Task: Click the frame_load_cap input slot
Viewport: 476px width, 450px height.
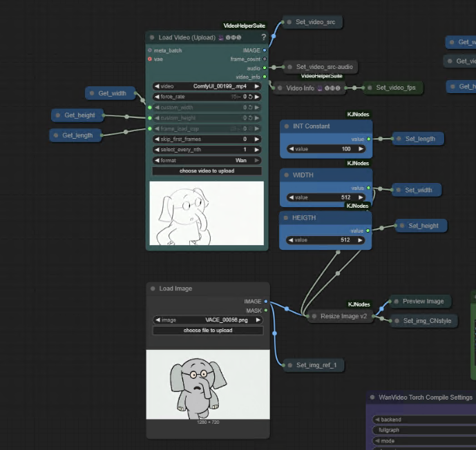Action: coord(150,128)
